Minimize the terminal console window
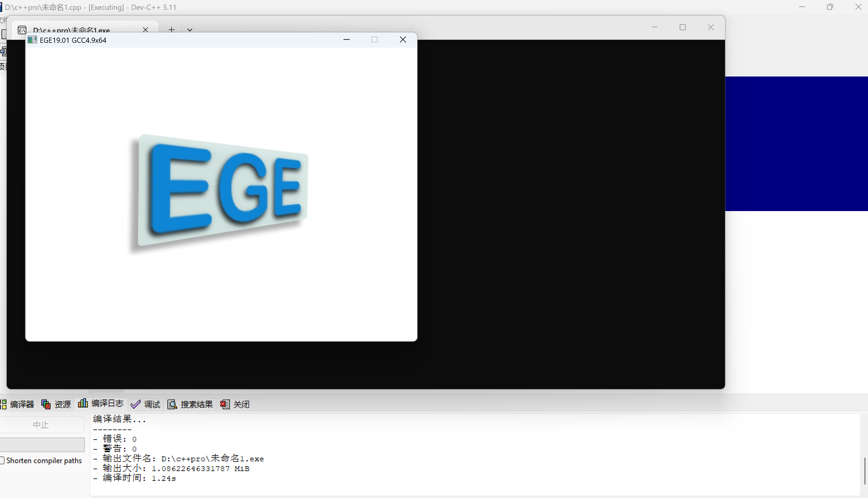This screenshot has height=498, width=868. pyautogui.click(x=654, y=27)
